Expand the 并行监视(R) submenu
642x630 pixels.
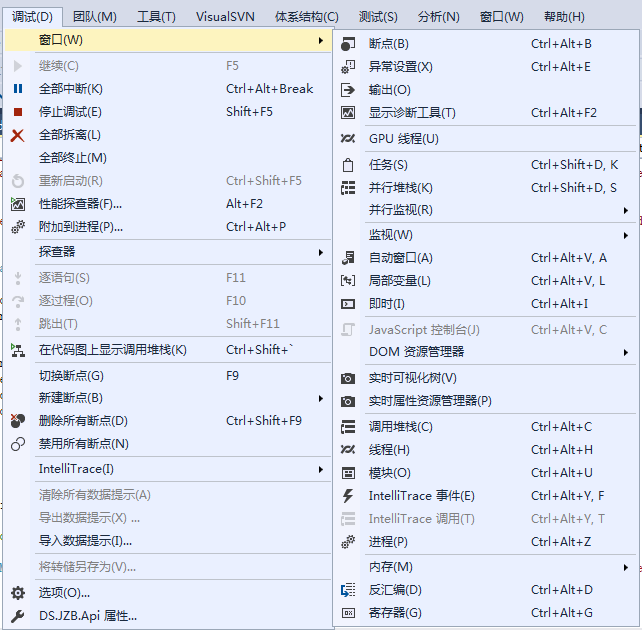pos(626,210)
